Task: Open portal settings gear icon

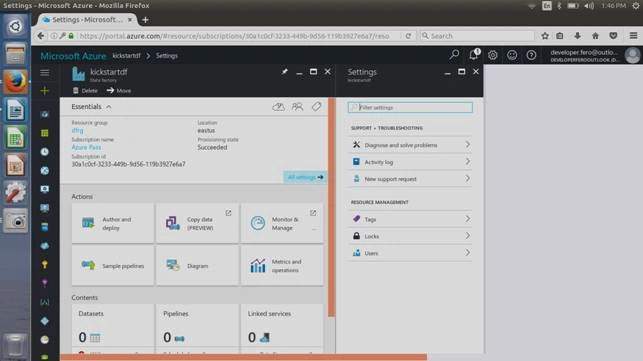Action: click(493, 55)
